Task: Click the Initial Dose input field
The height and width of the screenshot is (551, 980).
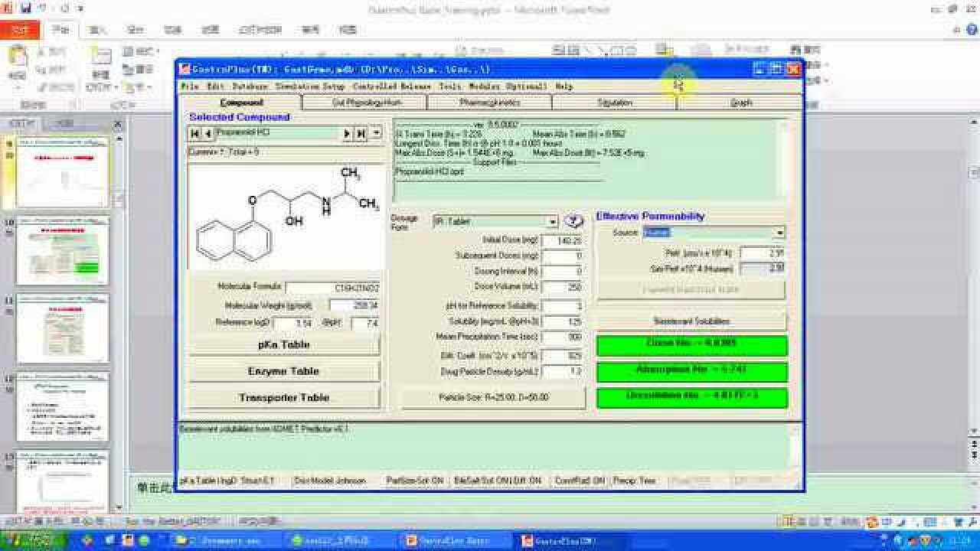Action: (562, 240)
